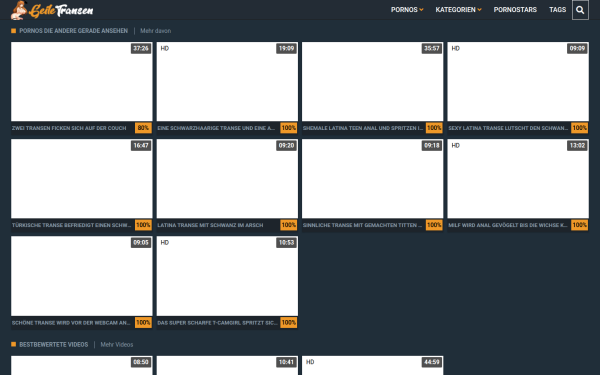Click the title starting 'Türkische Transe'
Screen dimensions: 600x375
coord(71,225)
